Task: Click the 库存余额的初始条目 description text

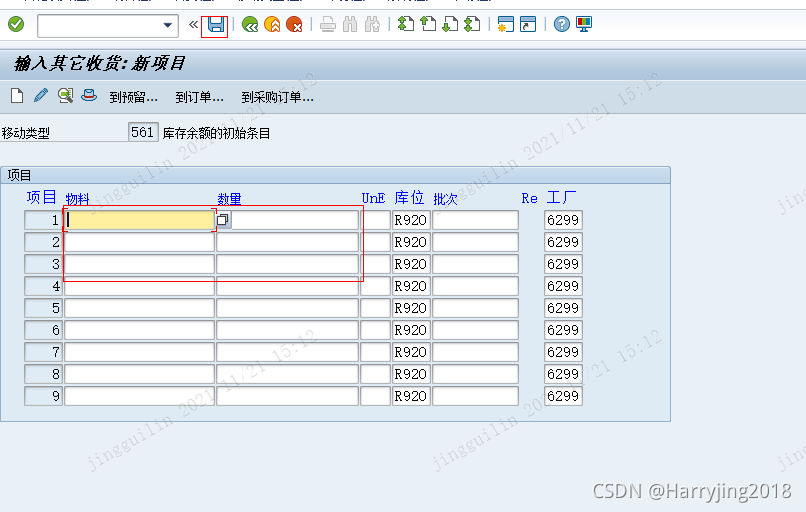Action: click(x=216, y=133)
